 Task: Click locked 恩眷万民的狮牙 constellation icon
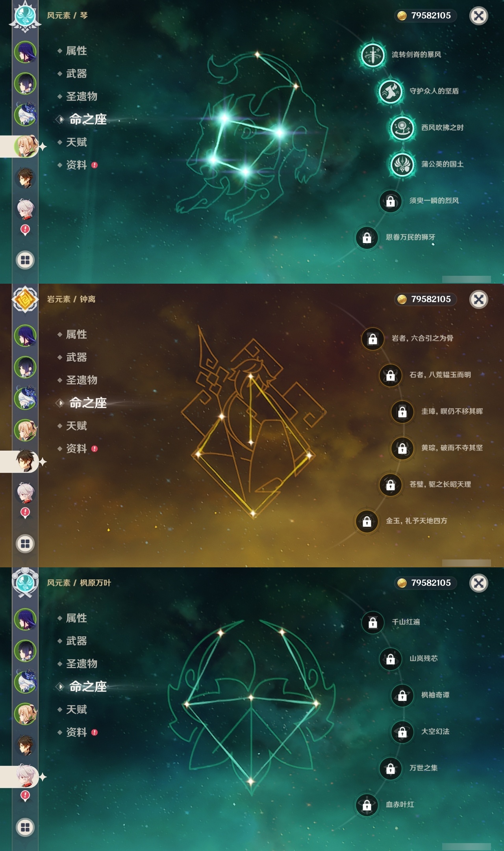click(x=367, y=238)
